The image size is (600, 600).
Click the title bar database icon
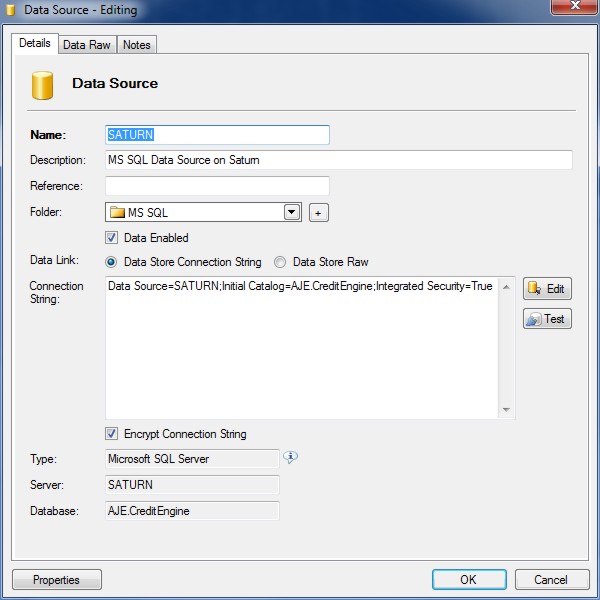click(x=12, y=11)
